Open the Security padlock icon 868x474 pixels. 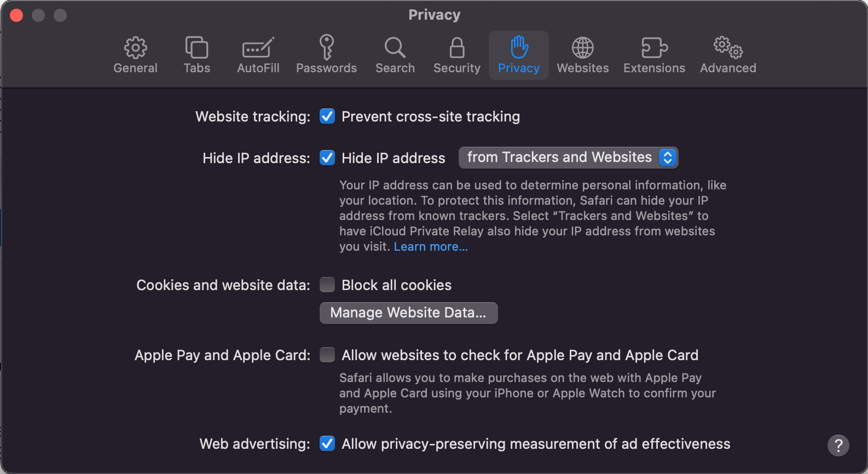point(457,48)
